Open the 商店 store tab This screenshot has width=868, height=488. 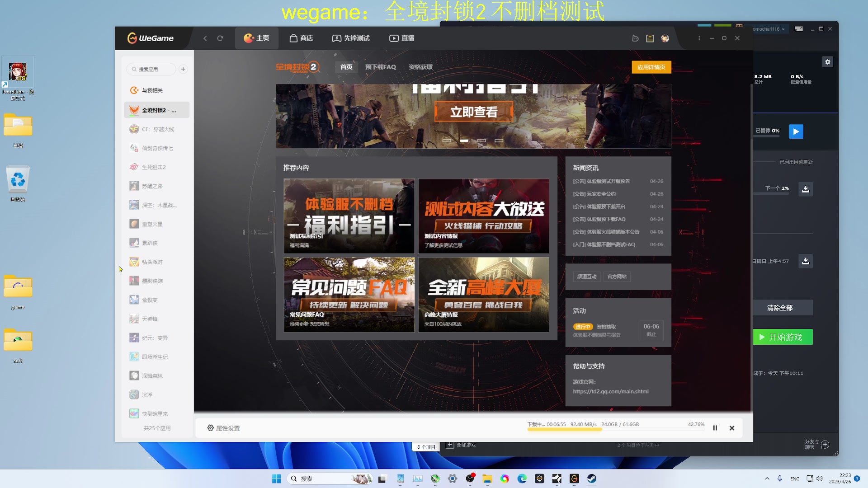tap(301, 38)
